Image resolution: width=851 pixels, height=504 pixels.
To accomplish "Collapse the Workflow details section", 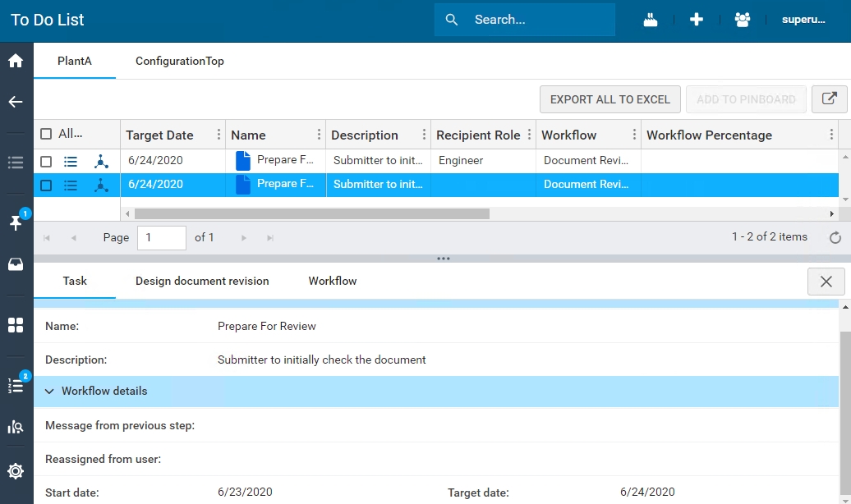I will [50, 392].
